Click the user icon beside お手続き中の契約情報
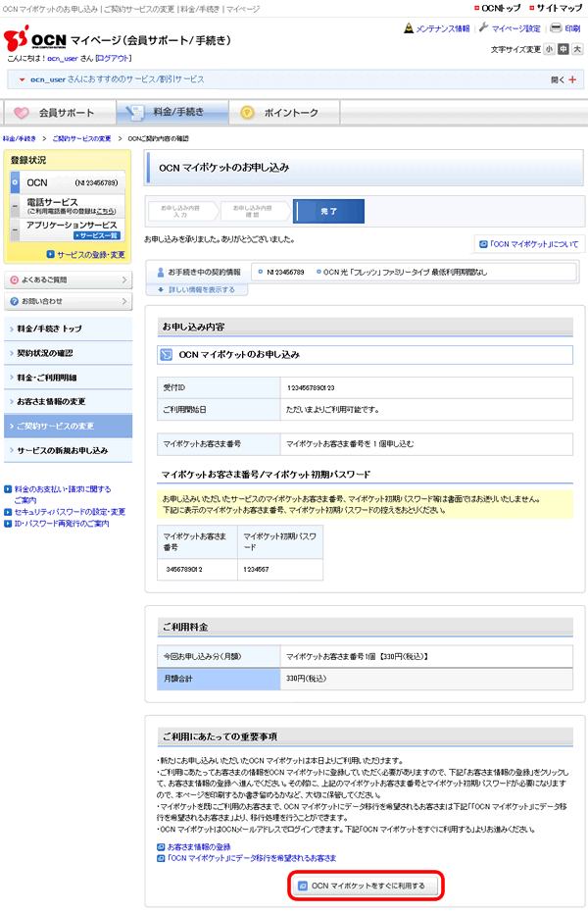Screen dimensions: 588x913 point(161,272)
